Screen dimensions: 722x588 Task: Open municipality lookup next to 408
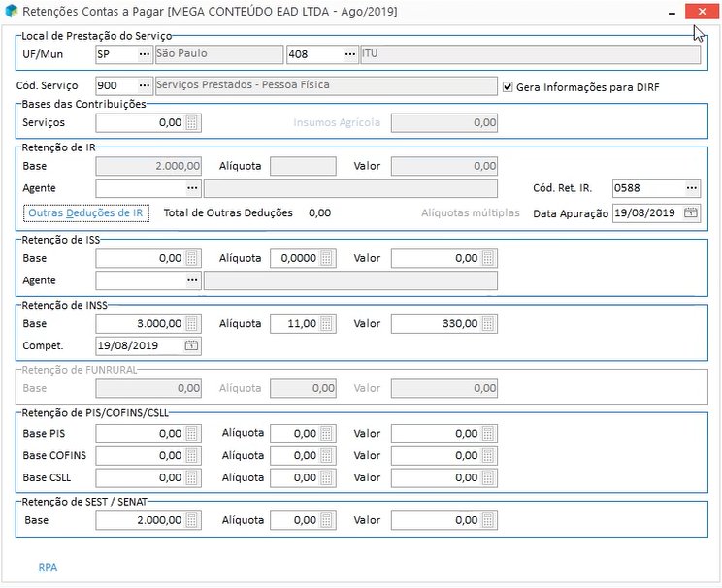347,54
